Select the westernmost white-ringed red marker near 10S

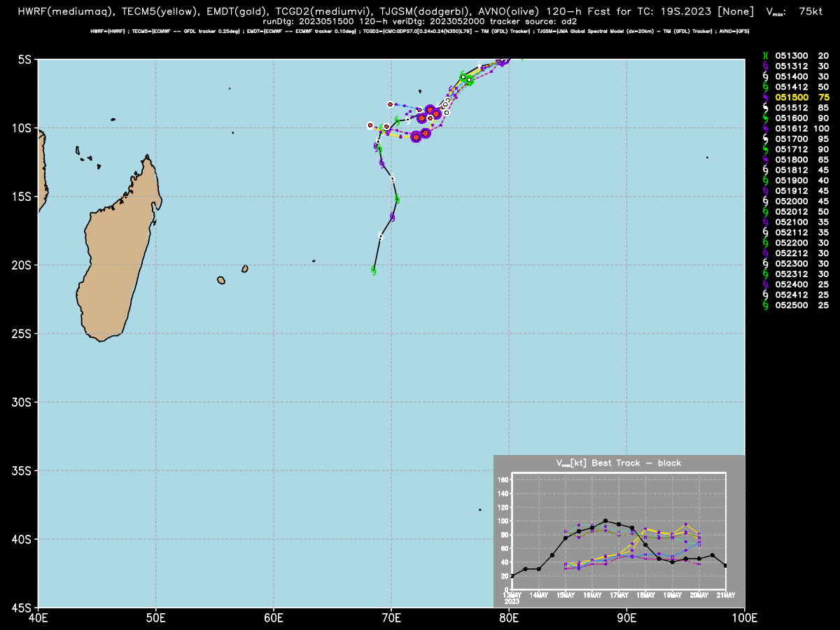[x=370, y=125]
